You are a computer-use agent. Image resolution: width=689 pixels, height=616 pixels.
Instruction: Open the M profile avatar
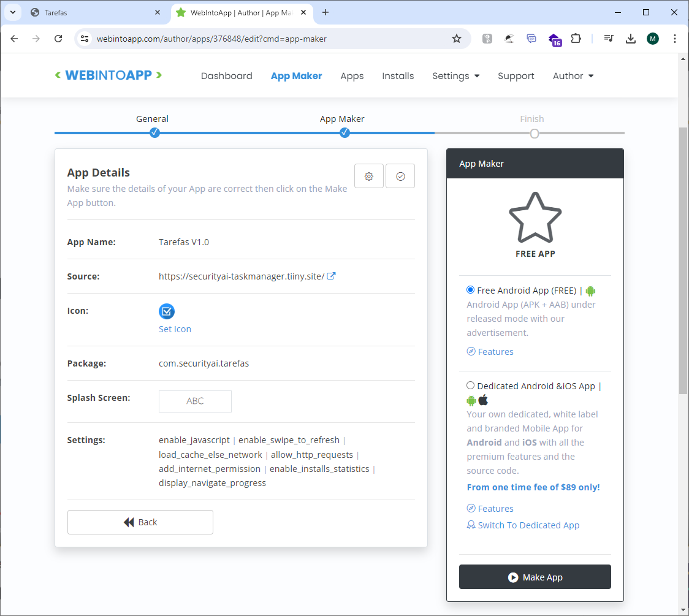[653, 39]
